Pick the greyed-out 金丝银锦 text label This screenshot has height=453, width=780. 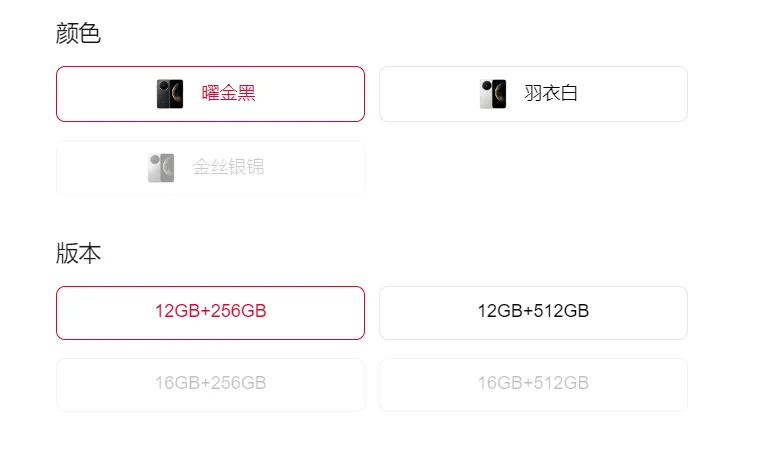[x=229, y=168]
